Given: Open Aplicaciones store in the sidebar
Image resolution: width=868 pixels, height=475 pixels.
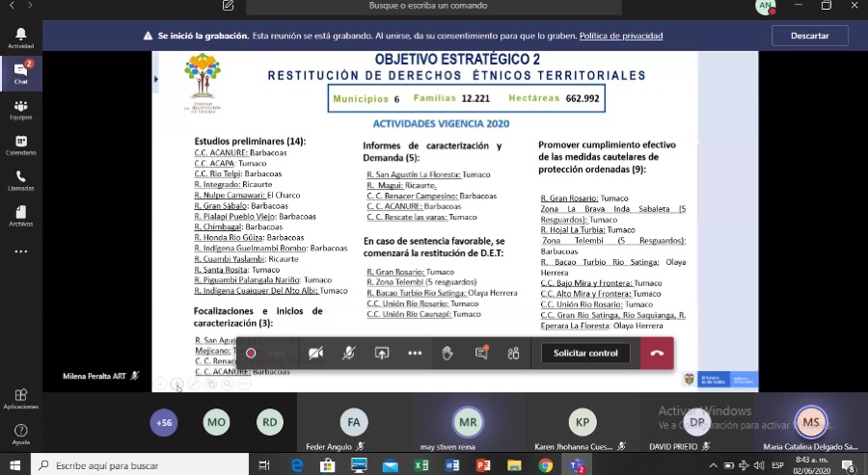Looking at the screenshot, I should (20, 398).
